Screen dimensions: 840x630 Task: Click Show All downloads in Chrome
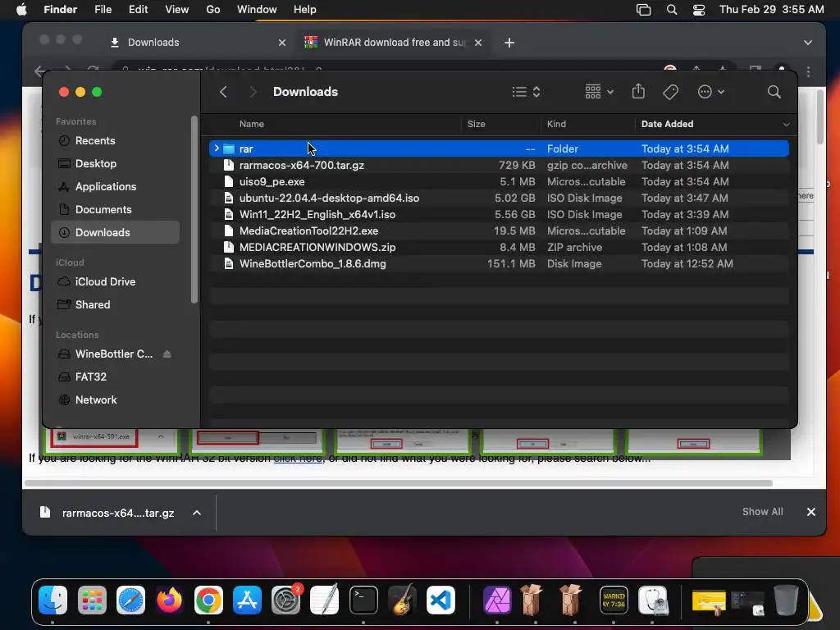[762, 512]
